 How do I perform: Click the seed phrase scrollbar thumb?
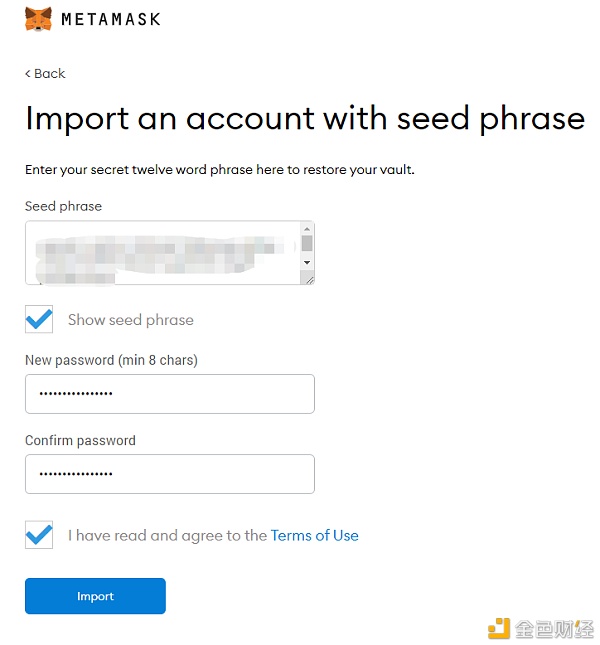click(x=307, y=243)
